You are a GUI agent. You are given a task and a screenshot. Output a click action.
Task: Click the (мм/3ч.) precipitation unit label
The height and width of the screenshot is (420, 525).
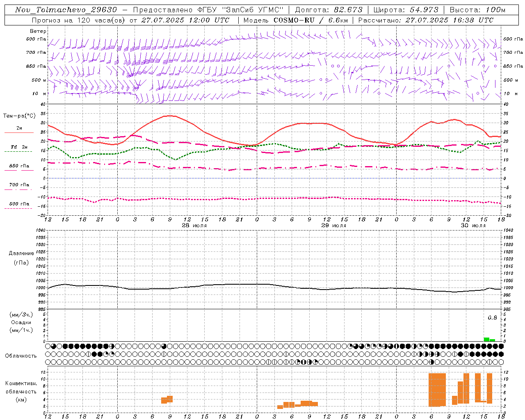[21, 315]
